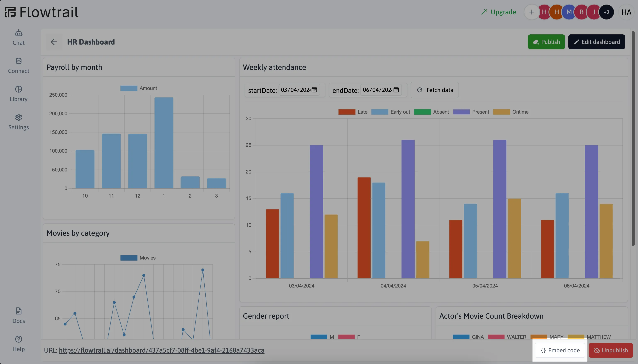The height and width of the screenshot is (364, 638).
Task: Open the Embed code dialog
Action: click(x=560, y=350)
